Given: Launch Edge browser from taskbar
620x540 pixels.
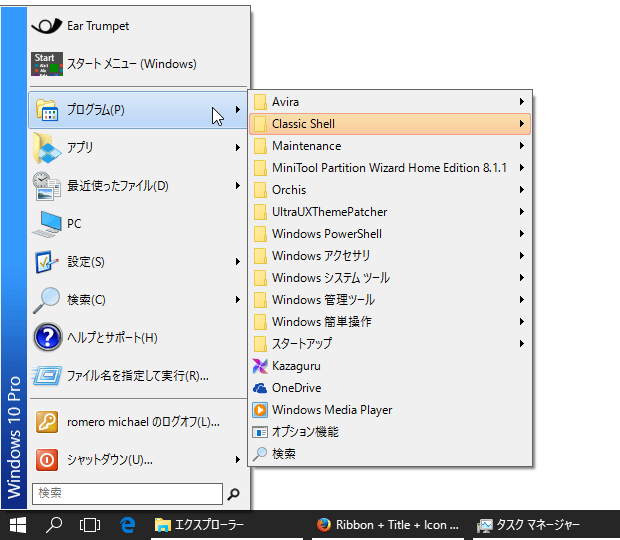Looking at the screenshot, I should (x=127, y=525).
